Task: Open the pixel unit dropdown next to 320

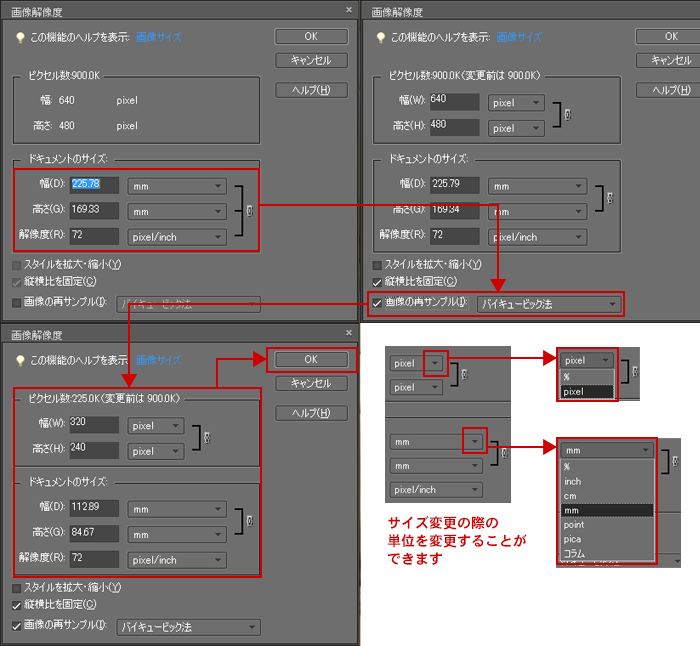Action: click(x=155, y=425)
